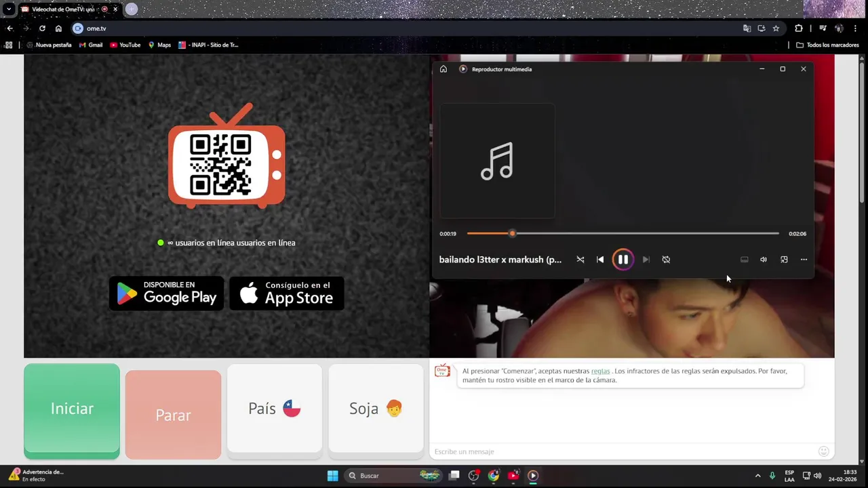
Task: Pause playback in the media player
Action: (x=623, y=260)
